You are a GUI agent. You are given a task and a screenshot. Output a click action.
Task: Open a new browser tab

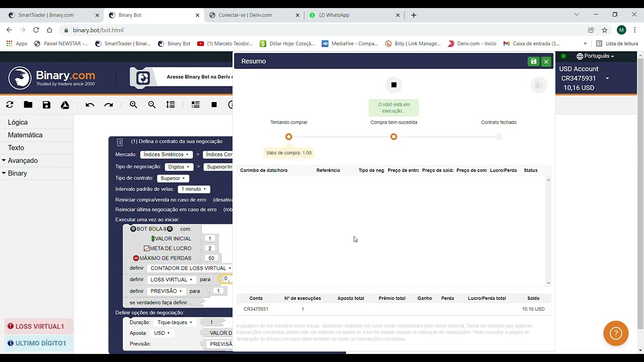point(414,15)
